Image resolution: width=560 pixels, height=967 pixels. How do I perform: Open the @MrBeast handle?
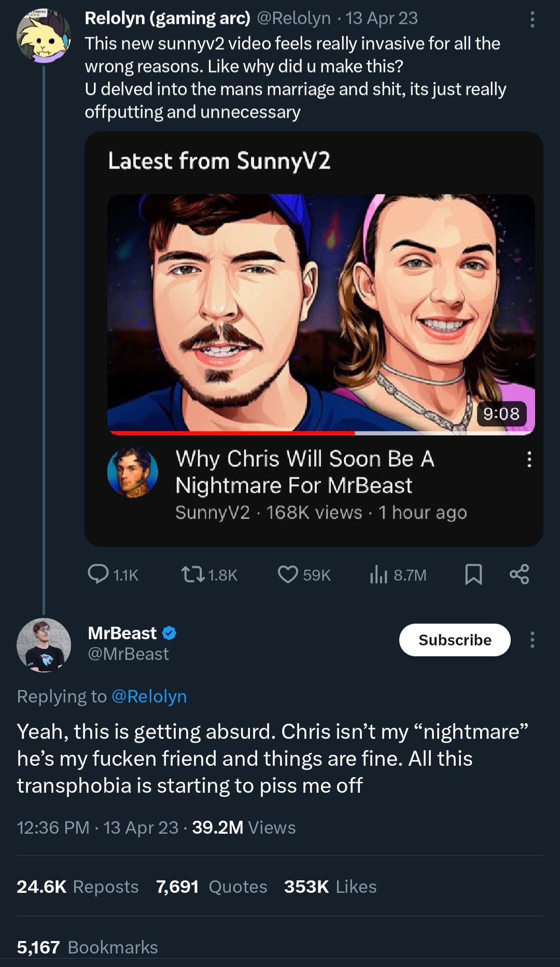128,654
